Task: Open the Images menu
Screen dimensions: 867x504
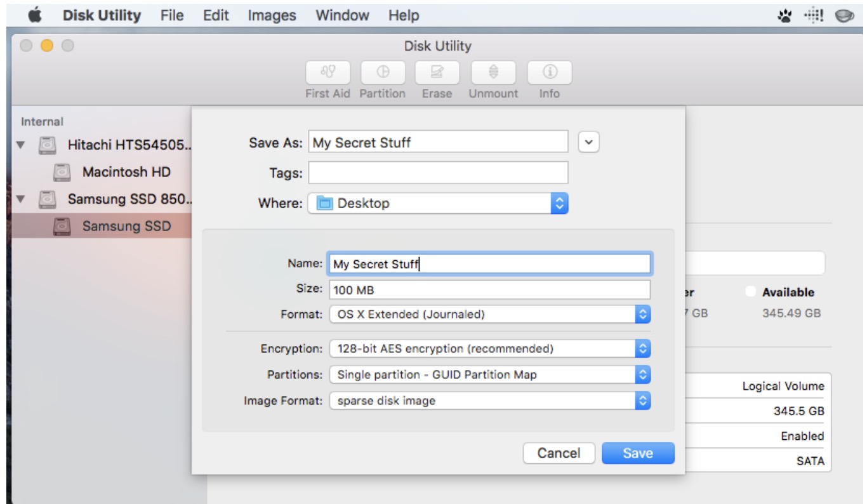Action: [x=272, y=15]
